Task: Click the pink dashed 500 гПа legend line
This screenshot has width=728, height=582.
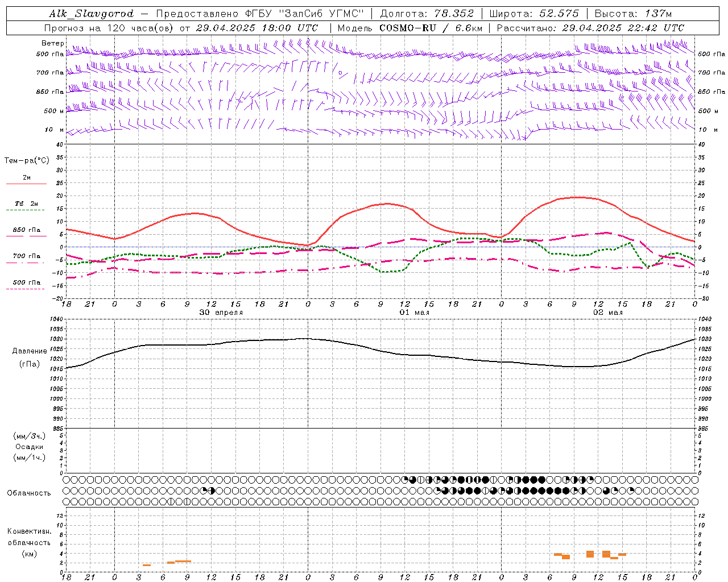Action: (x=26, y=289)
